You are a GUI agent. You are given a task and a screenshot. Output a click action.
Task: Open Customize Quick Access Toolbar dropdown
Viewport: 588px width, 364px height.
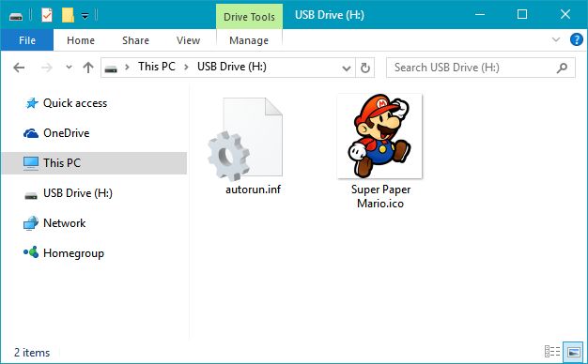(x=85, y=16)
